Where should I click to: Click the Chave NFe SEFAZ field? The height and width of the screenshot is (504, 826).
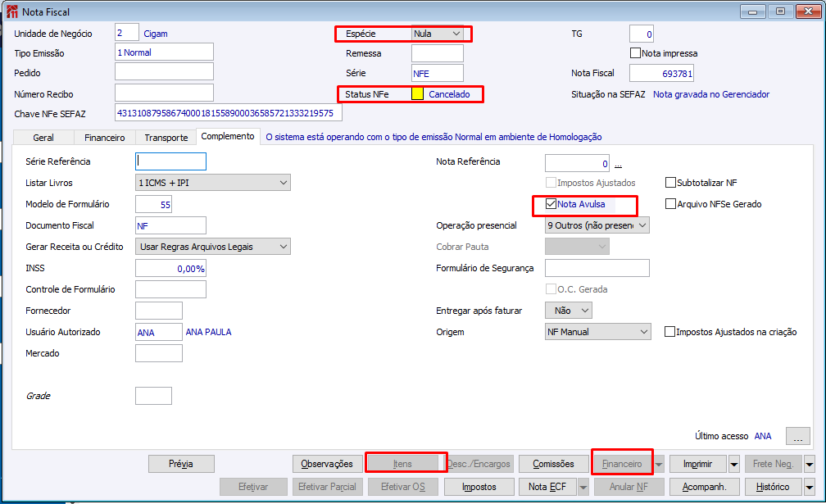click(228, 113)
